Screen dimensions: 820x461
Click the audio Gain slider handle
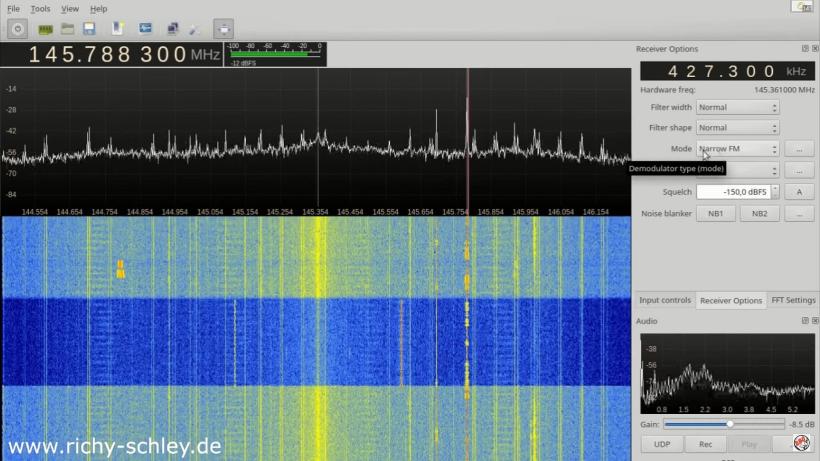[730, 424]
